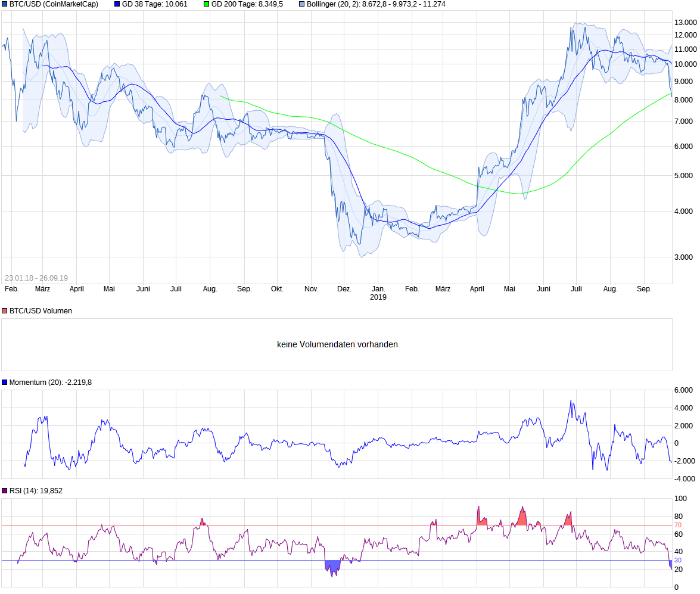Screen dimensions: 700x594
Task: Click the 3.000 price axis label
Action: click(683, 257)
